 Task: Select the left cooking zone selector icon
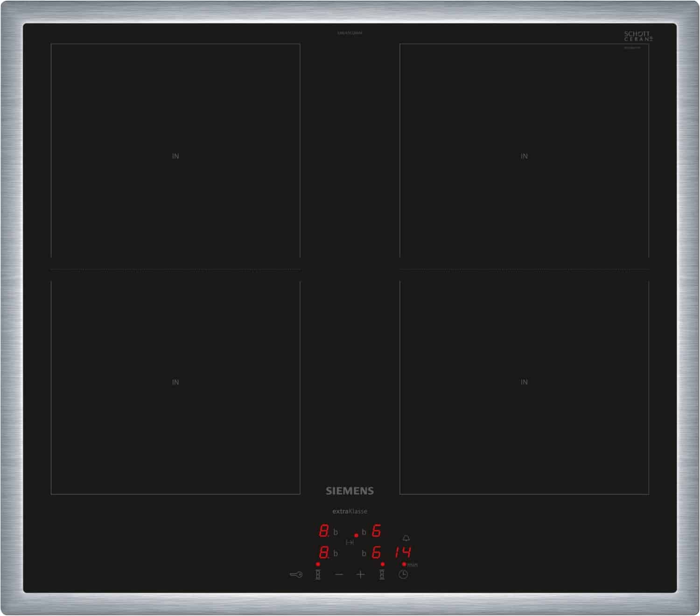pyautogui.click(x=318, y=574)
